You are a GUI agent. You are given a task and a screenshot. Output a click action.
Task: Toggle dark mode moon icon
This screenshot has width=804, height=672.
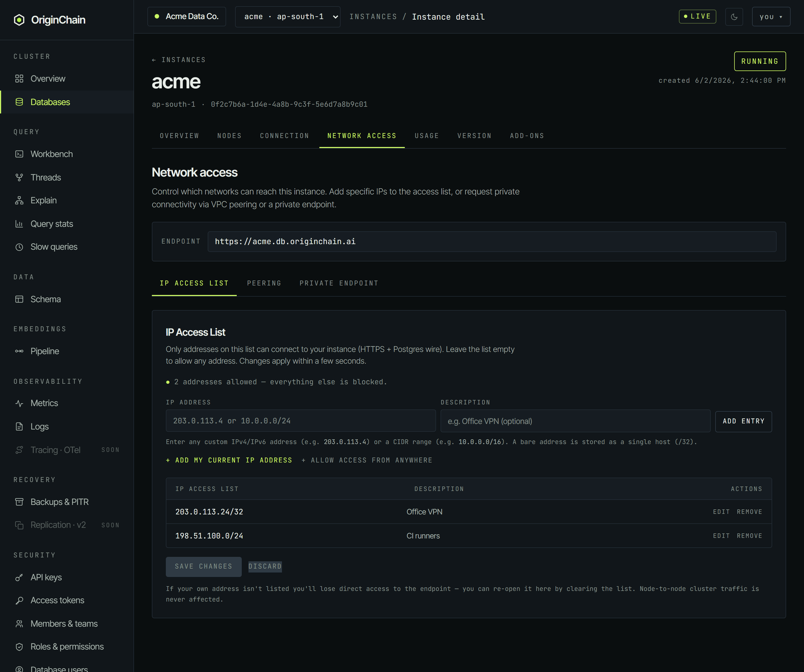[x=734, y=17]
